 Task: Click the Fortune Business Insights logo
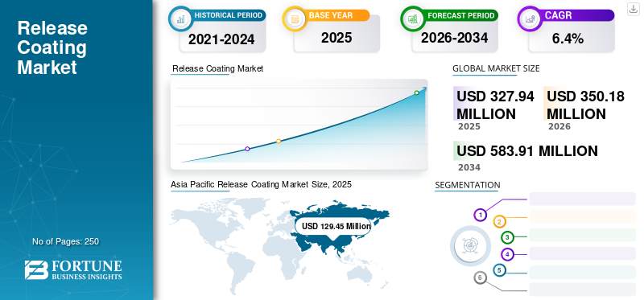(73, 270)
